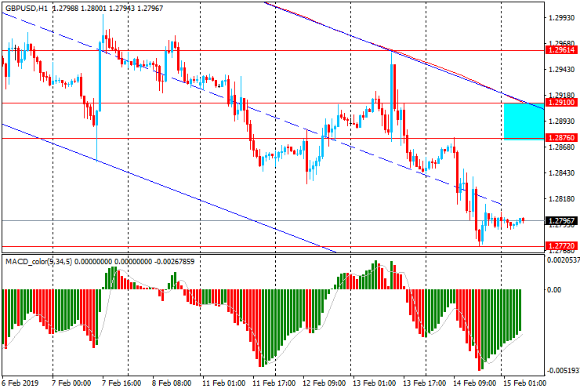
Task: Click the 1.29614 red price label
Action: pyautogui.click(x=561, y=49)
